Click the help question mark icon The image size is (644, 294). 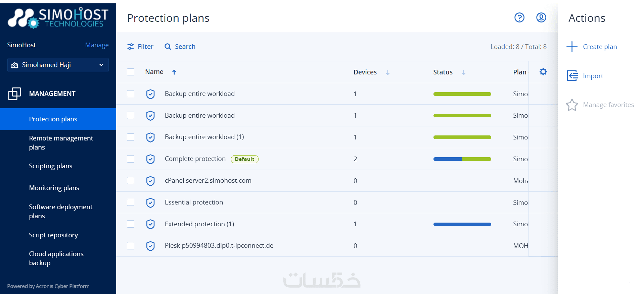coord(519,17)
